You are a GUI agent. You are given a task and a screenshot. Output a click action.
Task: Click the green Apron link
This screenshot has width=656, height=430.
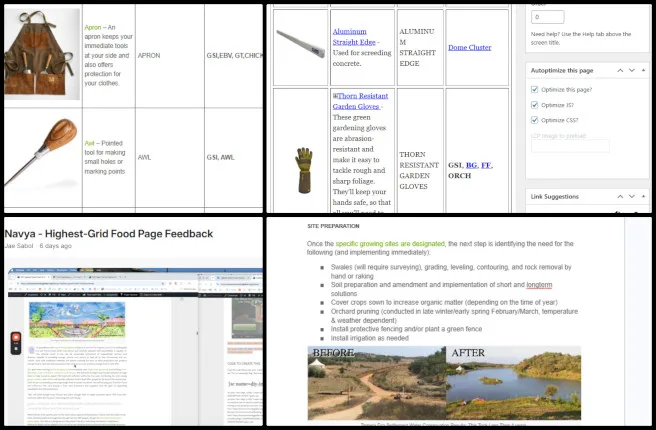pyautogui.click(x=92, y=27)
